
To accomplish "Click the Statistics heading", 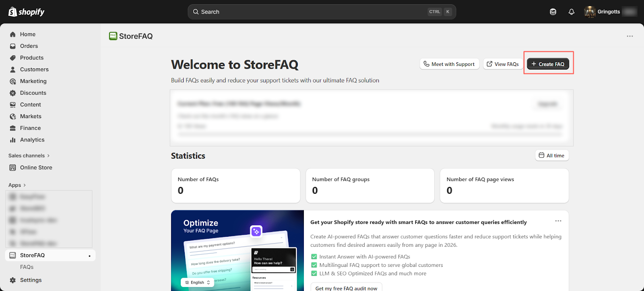I will click(x=188, y=156).
